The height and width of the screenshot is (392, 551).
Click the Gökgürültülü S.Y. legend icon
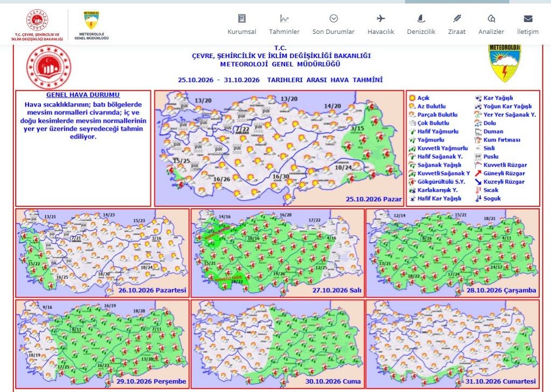coord(412,182)
